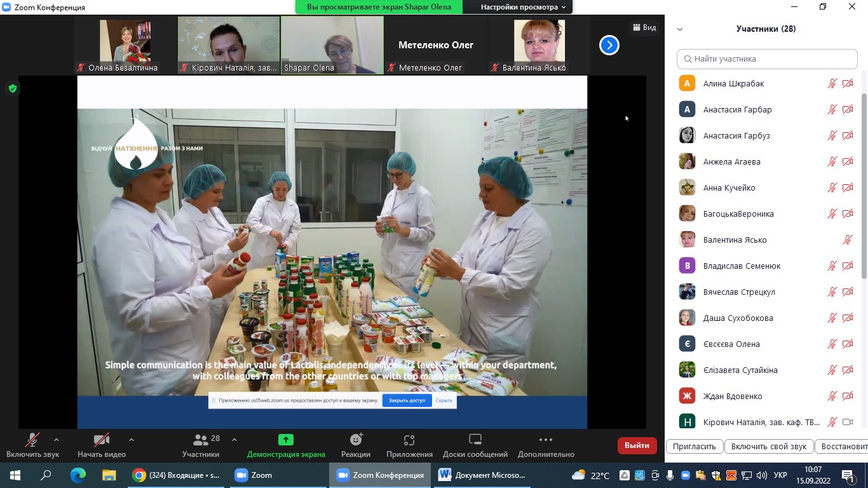Image resolution: width=868 pixels, height=488 pixels.
Task: Select Олена Безалтична video thumbnail
Action: (x=125, y=45)
